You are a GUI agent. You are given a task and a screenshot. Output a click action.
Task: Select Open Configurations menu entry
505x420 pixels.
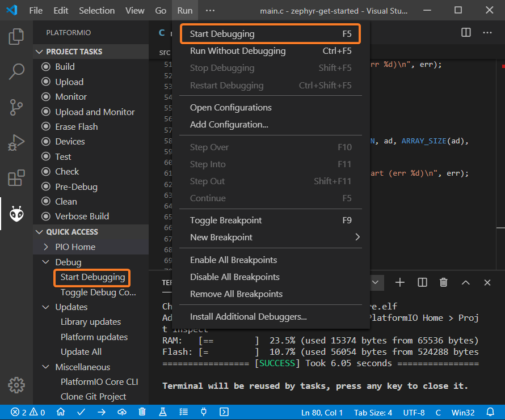point(270,108)
